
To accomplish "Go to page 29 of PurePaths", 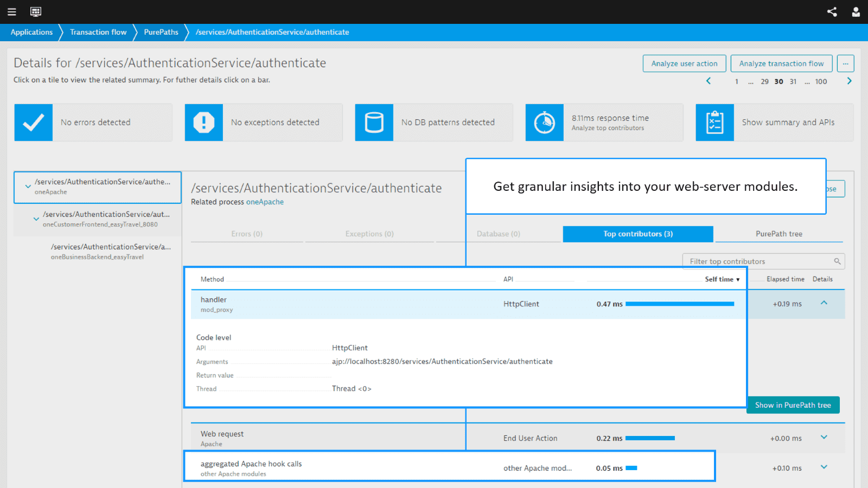I will (x=764, y=81).
